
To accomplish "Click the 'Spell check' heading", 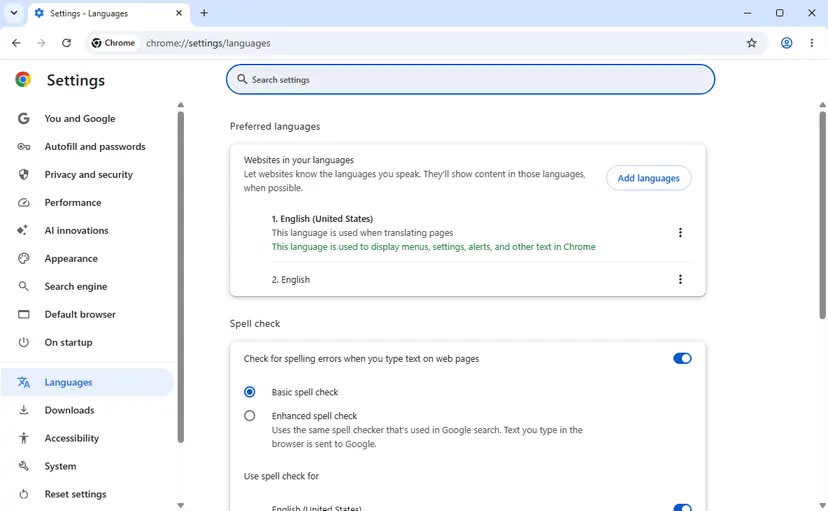I will 255,323.
